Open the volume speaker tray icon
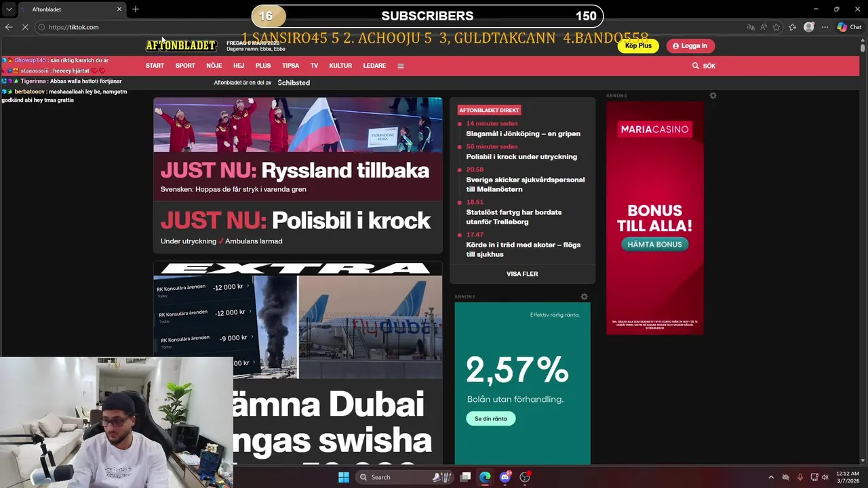This screenshot has height=488, width=868. coord(825,477)
